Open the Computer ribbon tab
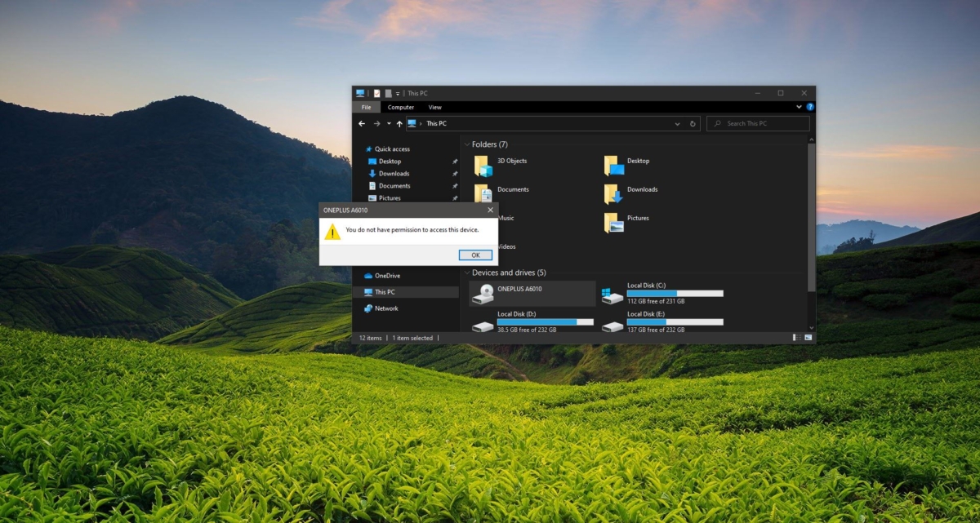980x523 pixels. 401,107
